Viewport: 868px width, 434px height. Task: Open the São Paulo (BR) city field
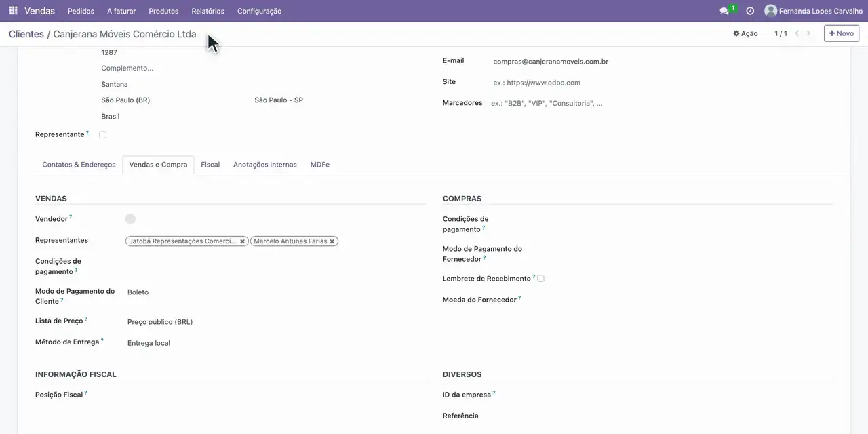[174, 100]
